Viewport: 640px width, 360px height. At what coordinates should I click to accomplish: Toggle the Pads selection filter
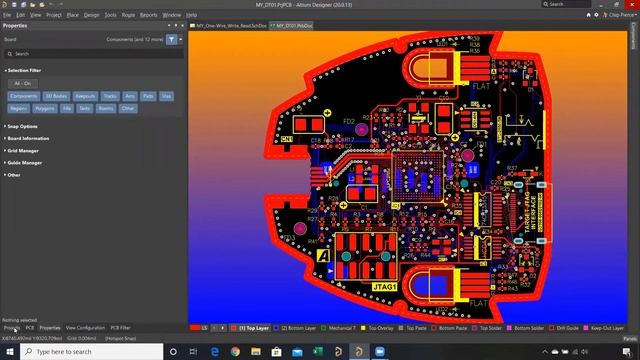point(148,96)
